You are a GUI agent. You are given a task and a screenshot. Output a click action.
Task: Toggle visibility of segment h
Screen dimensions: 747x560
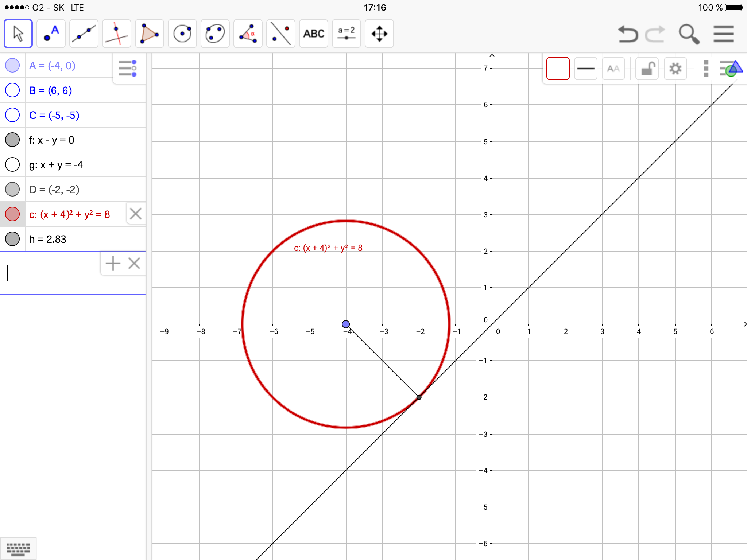[12, 239]
